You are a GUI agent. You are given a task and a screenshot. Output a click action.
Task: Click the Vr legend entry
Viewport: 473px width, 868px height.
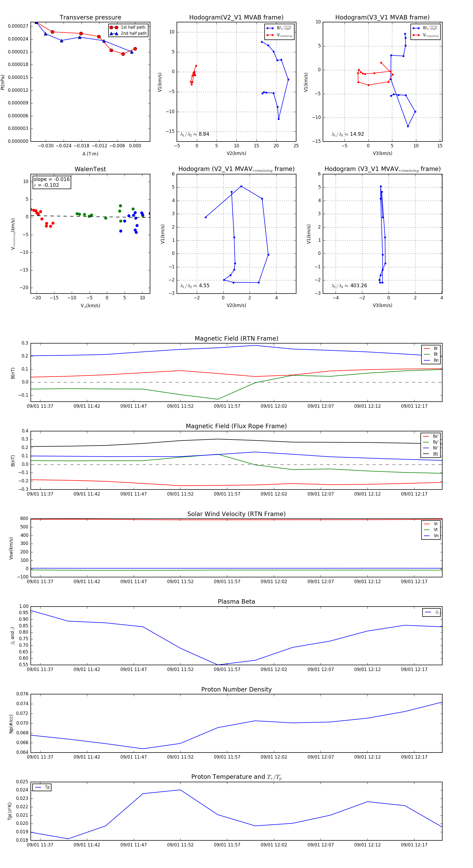coord(431,524)
